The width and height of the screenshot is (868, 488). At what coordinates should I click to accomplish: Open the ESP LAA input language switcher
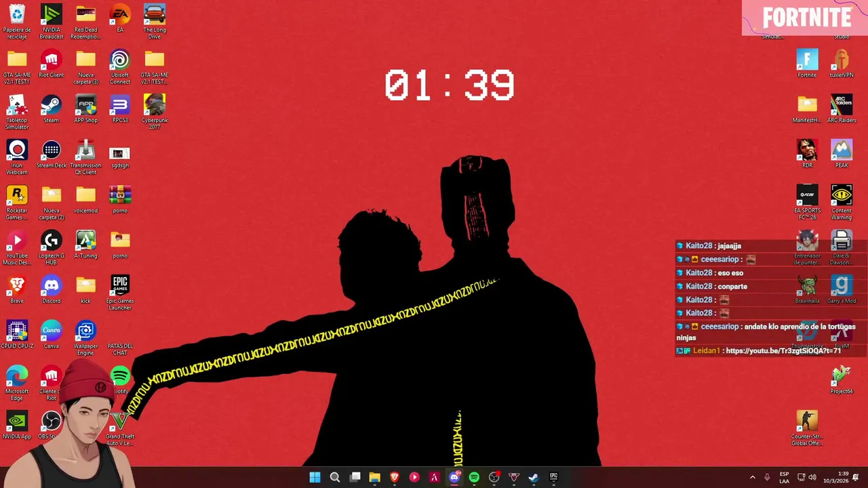pyautogui.click(x=785, y=477)
